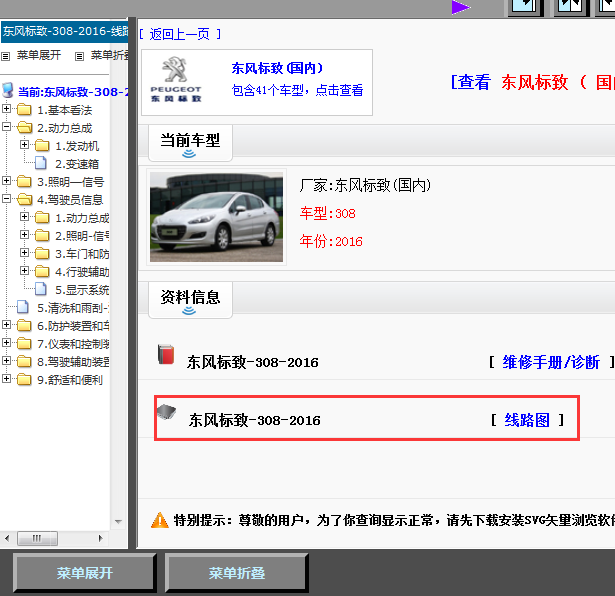
Task: Expand the 3.车门和防 subfolder
Action: tap(24, 253)
